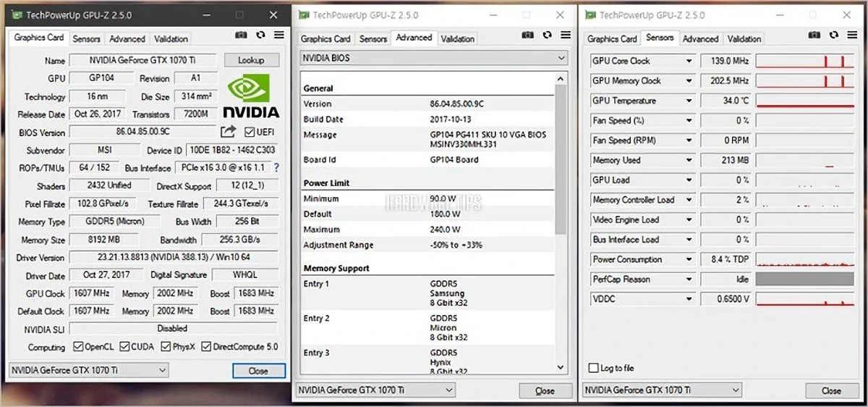868x407 pixels.
Task: Click the 8.4 % TDP value
Action: (726, 259)
